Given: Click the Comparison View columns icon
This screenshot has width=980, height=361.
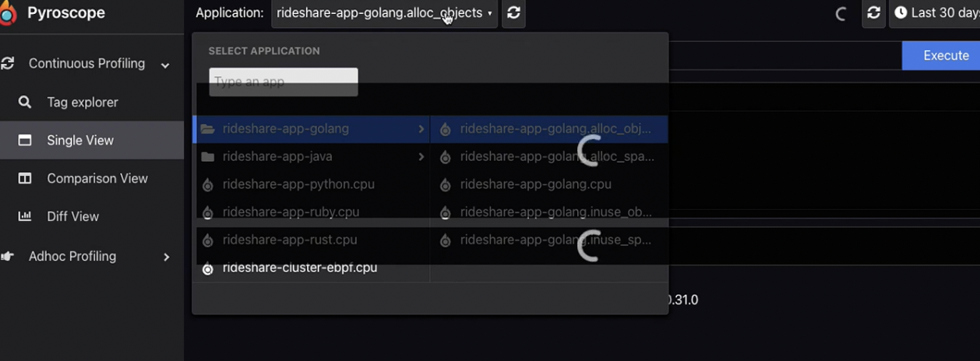Looking at the screenshot, I should [25, 178].
